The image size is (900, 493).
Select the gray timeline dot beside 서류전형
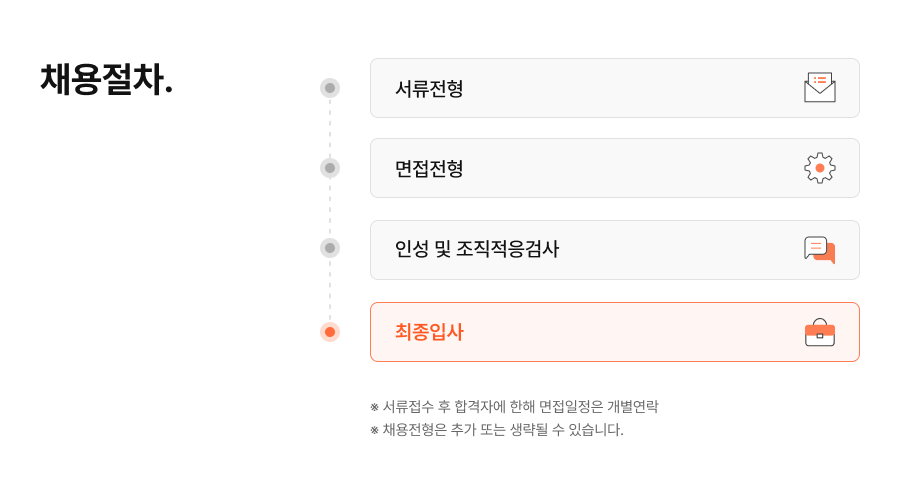[330, 88]
